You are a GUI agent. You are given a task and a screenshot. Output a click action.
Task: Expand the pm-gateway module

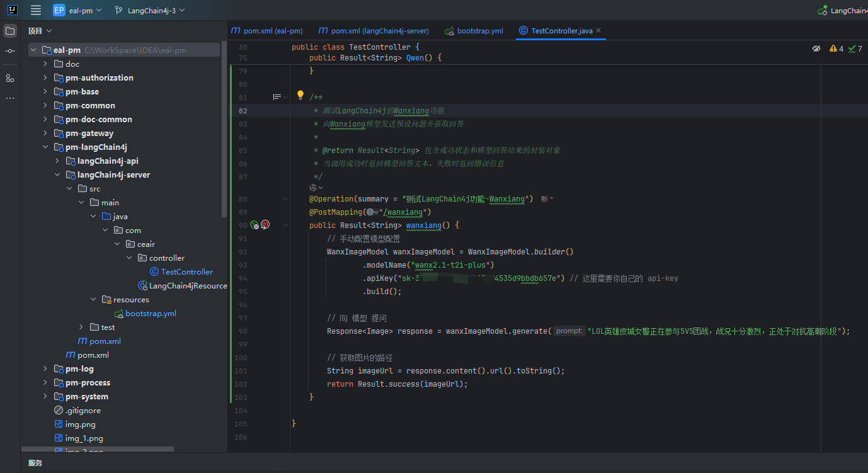[45, 133]
